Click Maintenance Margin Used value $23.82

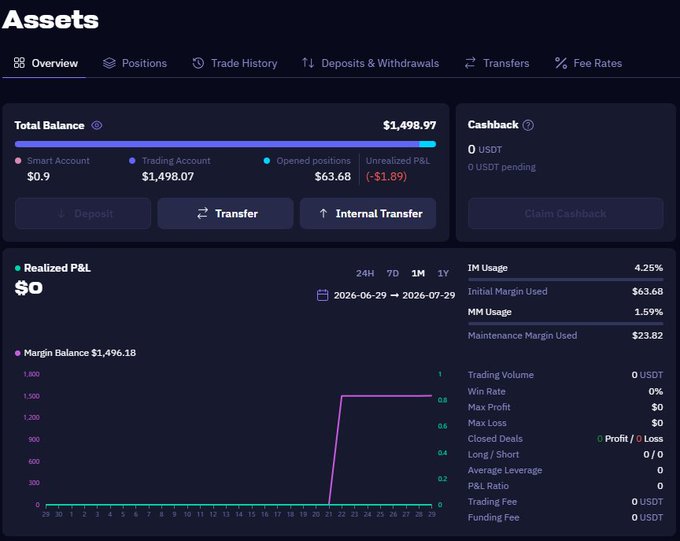(647, 335)
